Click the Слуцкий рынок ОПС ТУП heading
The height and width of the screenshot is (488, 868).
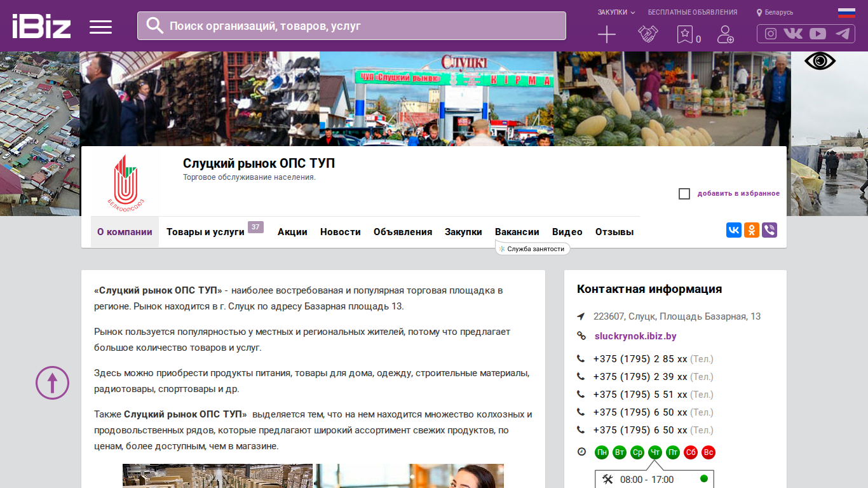click(x=259, y=164)
